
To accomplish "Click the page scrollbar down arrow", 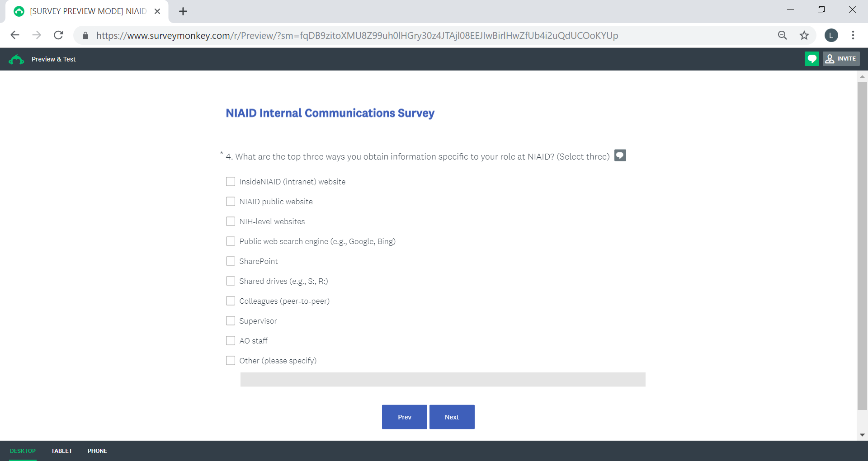I will point(862,435).
